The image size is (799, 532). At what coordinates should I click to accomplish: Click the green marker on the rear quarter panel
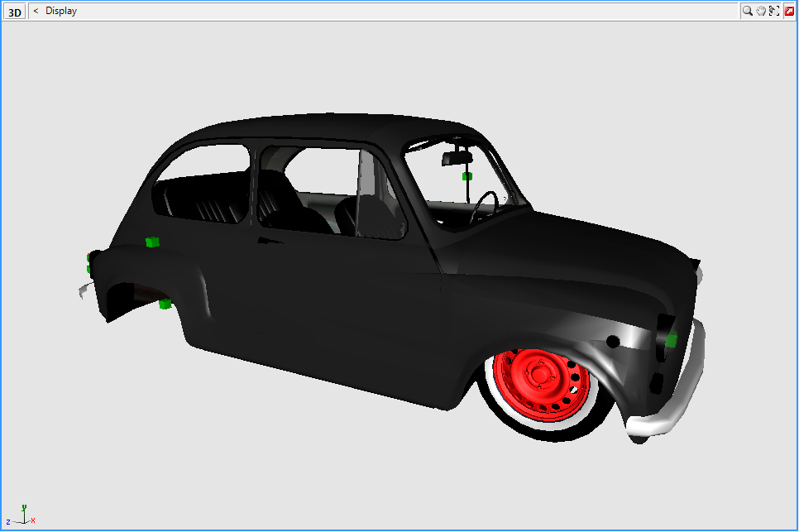point(151,242)
